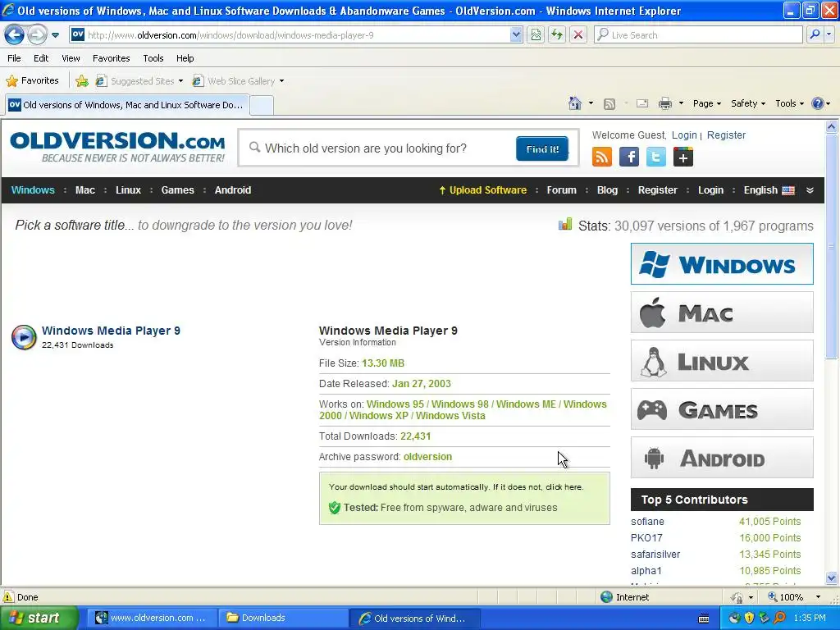Click the Home icon in command bar
This screenshot has width=840, height=630.
click(x=575, y=103)
